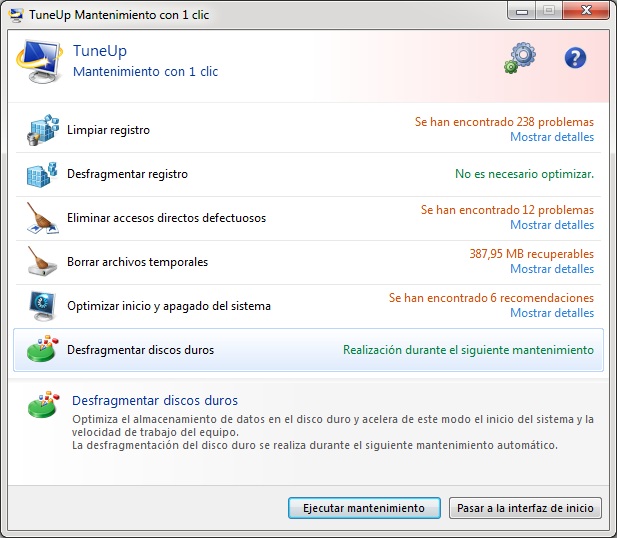Image resolution: width=617 pixels, height=538 pixels.
Task: Click the title bar TuneUp app icon
Action: tap(16, 15)
